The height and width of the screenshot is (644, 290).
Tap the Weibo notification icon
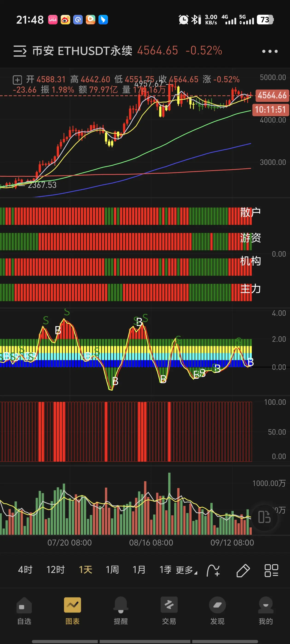click(x=65, y=20)
